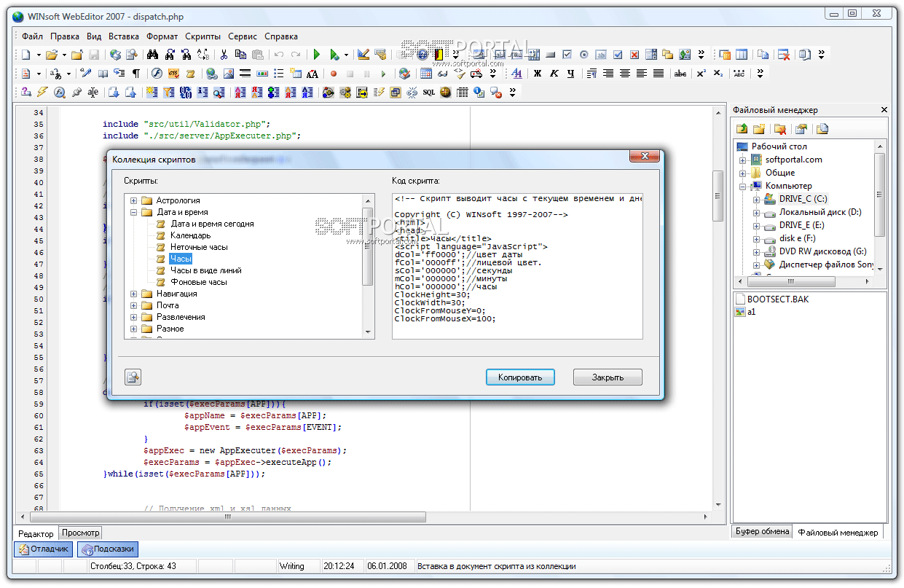This screenshot has width=904, height=588.
Task: Click the CSS style icon
Action: click(173, 74)
